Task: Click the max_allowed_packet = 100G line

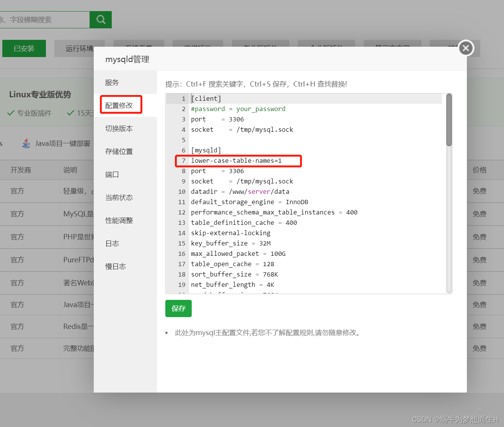Action: coord(238,254)
